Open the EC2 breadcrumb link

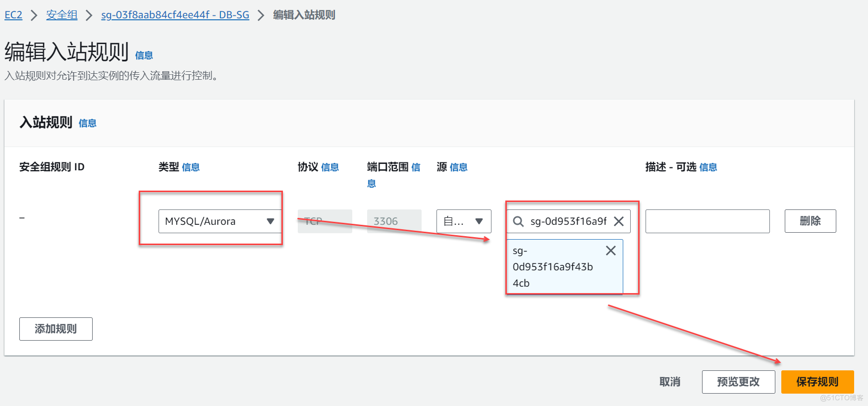point(13,15)
